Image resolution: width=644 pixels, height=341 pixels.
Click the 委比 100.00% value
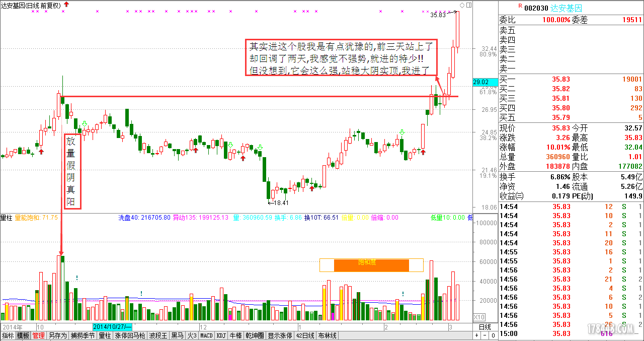pos(556,20)
